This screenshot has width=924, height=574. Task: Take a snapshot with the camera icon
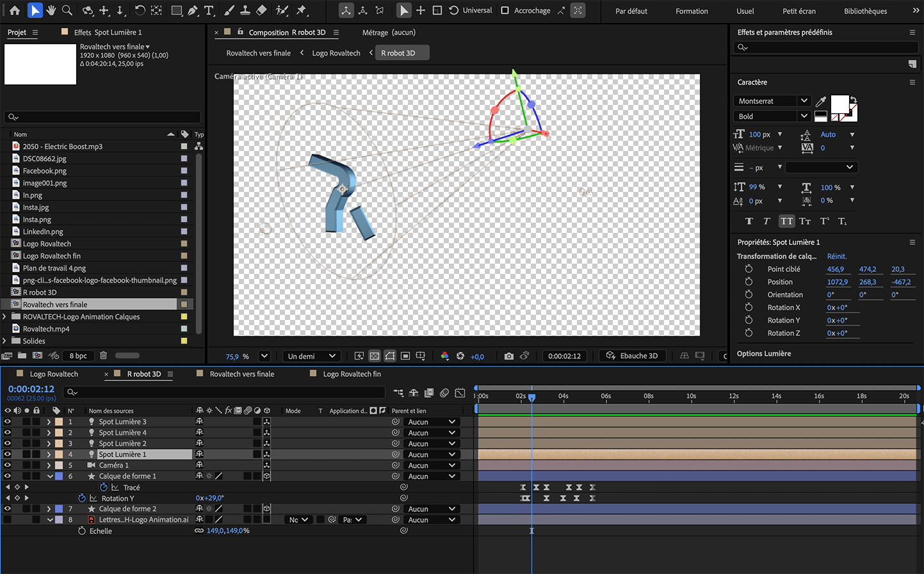pos(509,356)
